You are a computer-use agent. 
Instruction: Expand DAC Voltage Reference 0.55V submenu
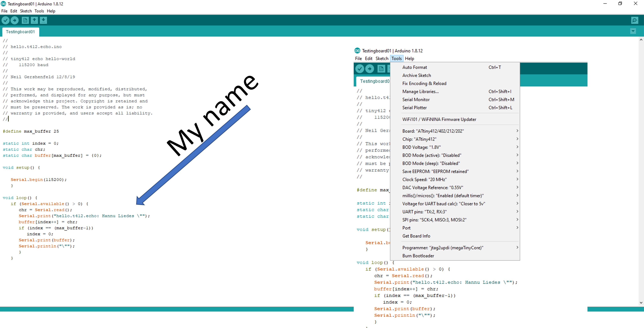click(x=455, y=188)
